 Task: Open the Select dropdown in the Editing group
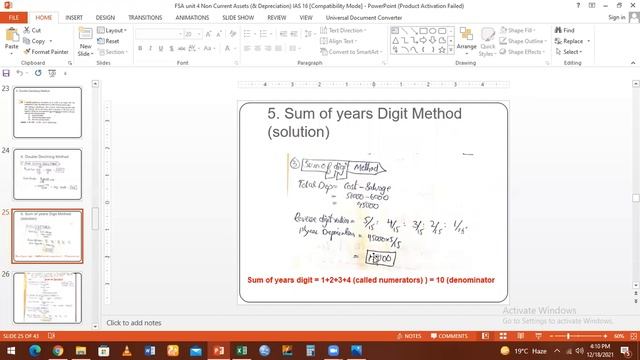pos(569,52)
